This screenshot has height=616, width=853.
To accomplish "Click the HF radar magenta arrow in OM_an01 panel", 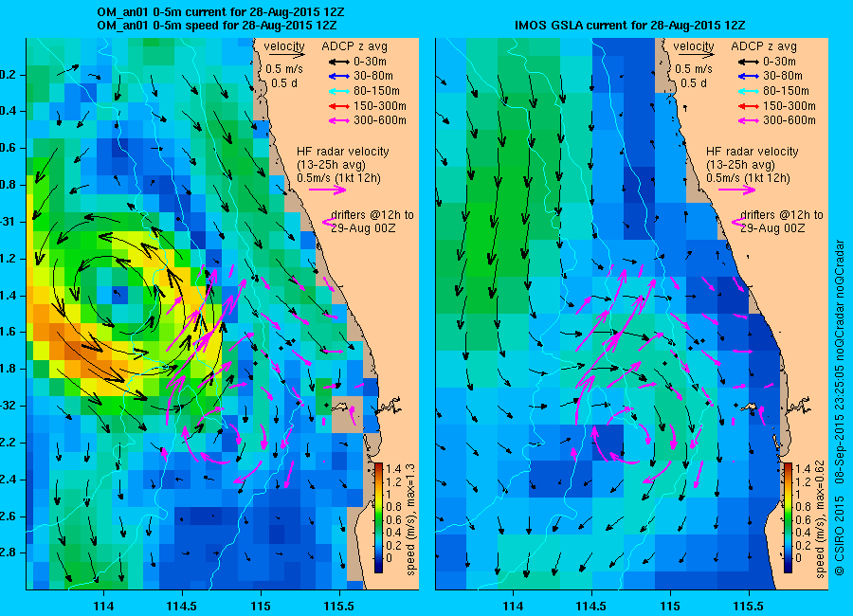I will coord(328,190).
